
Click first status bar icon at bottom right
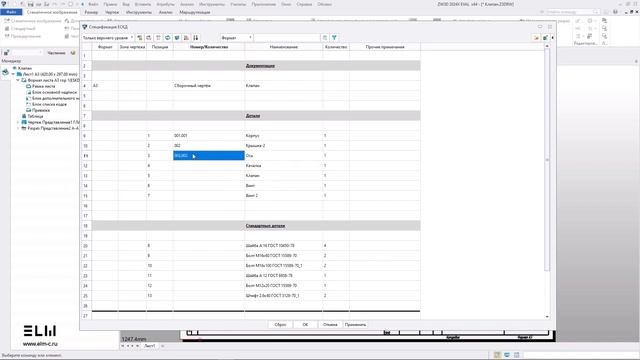click(497, 355)
